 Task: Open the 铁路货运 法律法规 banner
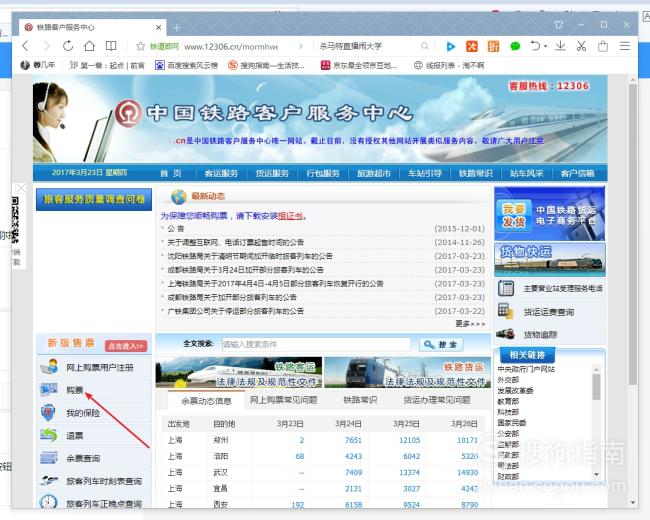(x=407, y=372)
